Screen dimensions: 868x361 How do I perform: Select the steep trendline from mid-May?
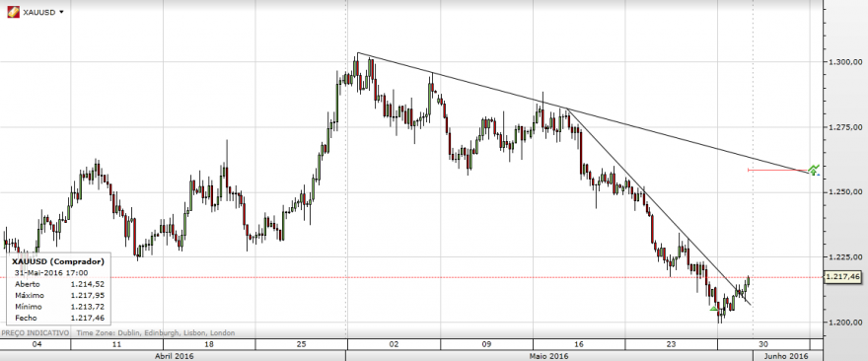[659, 207]
